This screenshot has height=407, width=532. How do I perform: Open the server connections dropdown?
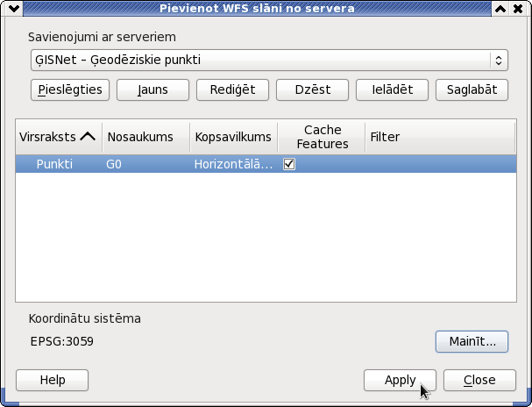pos(269,60)
